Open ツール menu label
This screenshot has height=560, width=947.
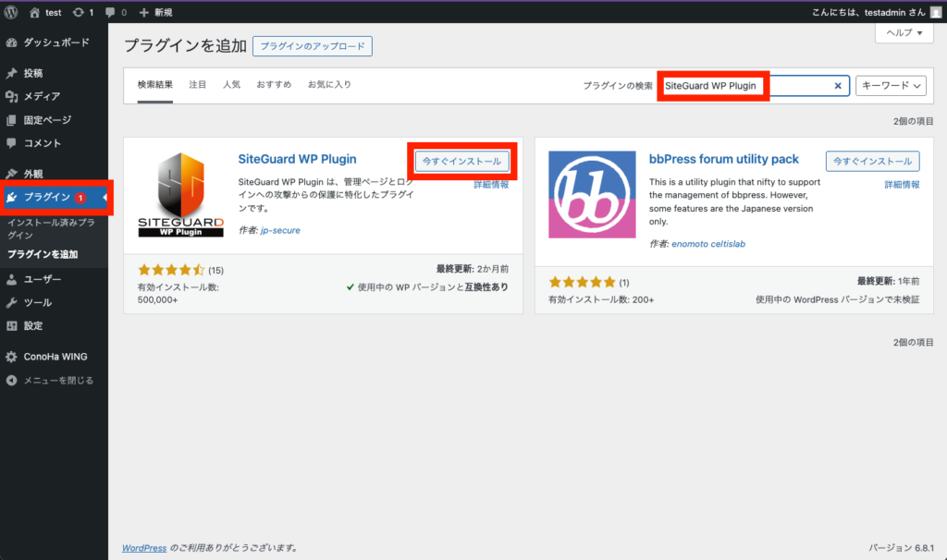(x=37, y=303)
